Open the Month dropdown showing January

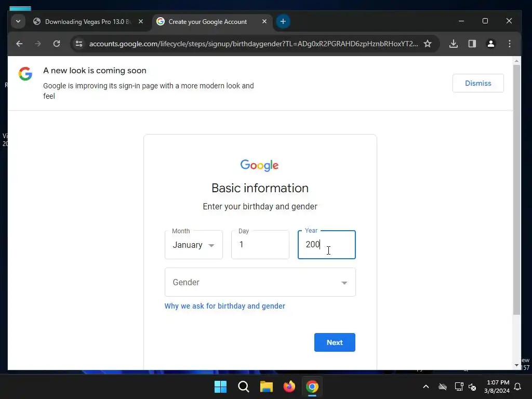193,245
